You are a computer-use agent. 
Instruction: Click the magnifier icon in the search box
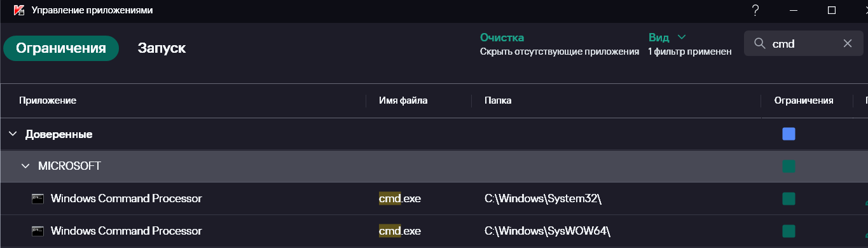[x=759, y=43]
